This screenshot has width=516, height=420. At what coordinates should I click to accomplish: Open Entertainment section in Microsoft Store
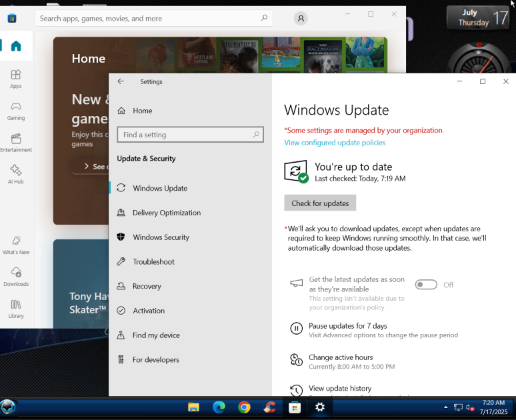tap(16, 143)
